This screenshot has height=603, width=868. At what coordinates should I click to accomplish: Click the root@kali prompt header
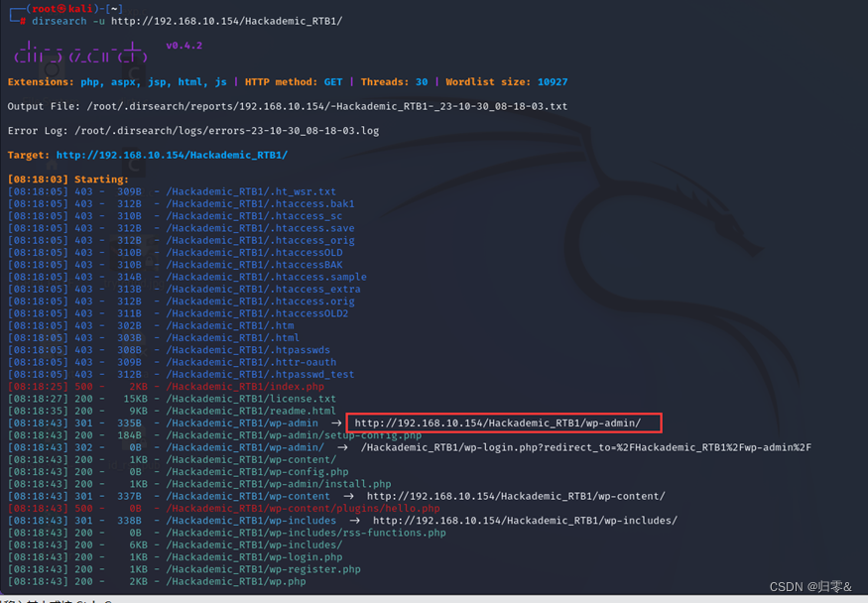(69, 9)
